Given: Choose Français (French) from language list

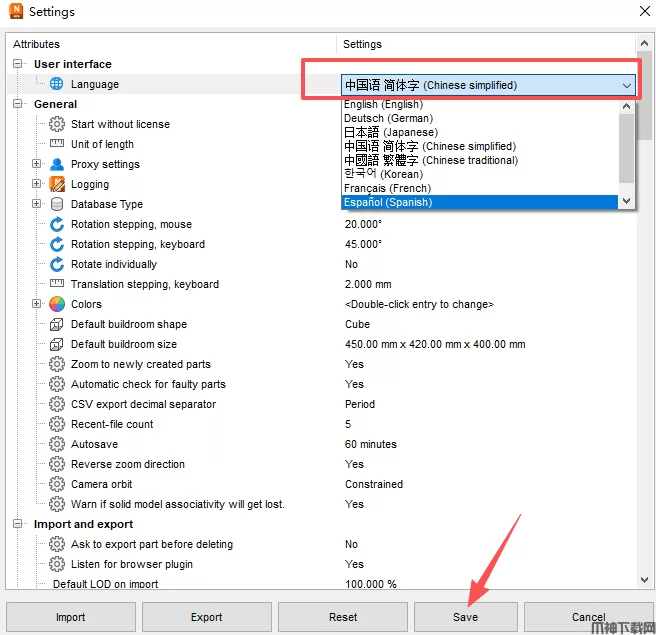Looking at the screenshot, I should pos(479,188).
